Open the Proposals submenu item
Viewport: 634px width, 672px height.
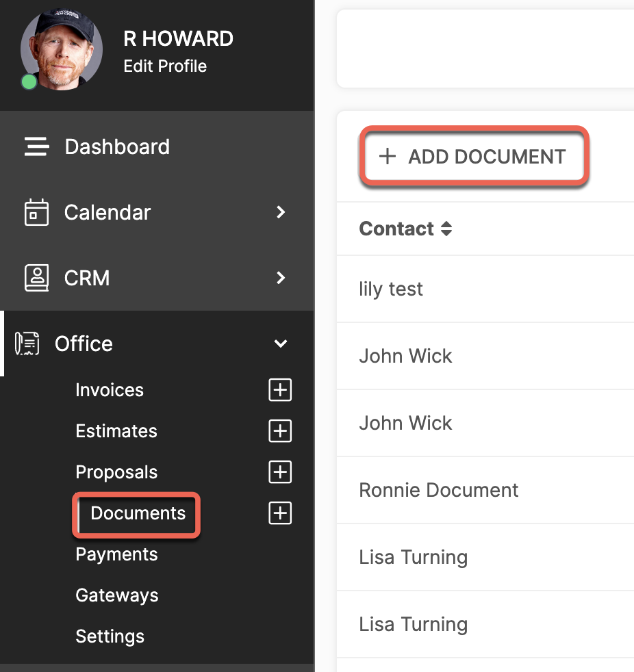(x=116, y=472)
